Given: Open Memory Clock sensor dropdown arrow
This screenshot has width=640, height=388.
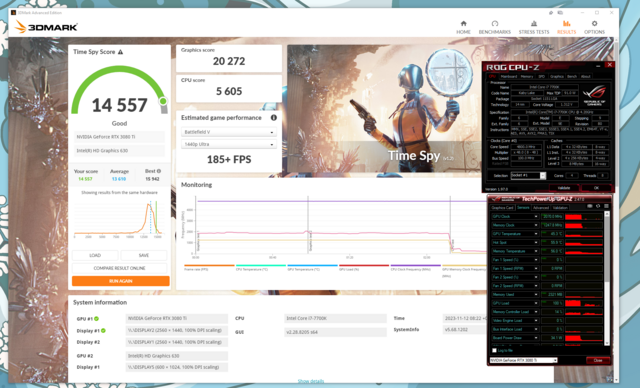Looking at the screenshot, I should point(536,225).
